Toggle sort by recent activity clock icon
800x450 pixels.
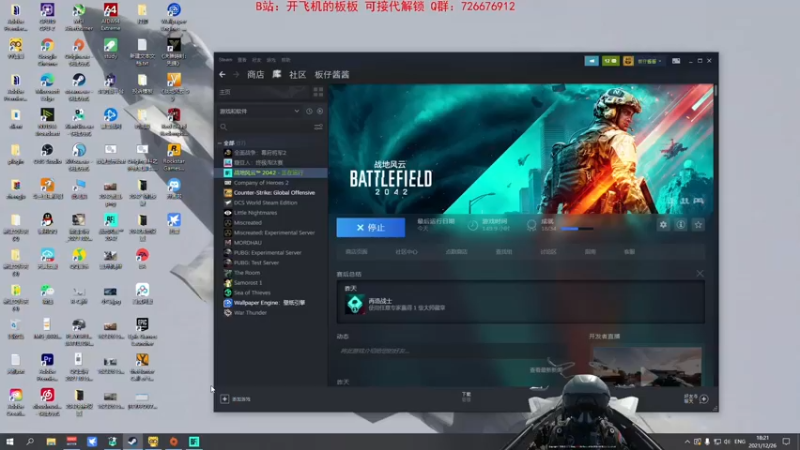[309, 111]
